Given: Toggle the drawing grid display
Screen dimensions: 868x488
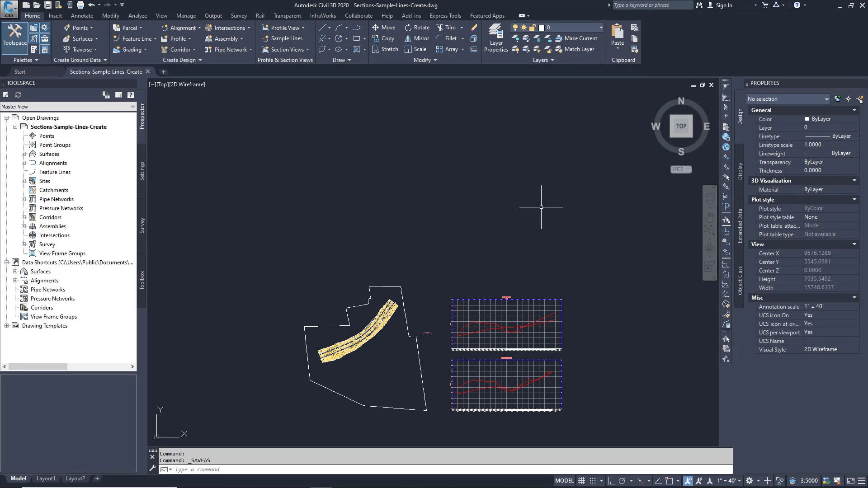Looking at the screenshot, I should tap(581, 480).
